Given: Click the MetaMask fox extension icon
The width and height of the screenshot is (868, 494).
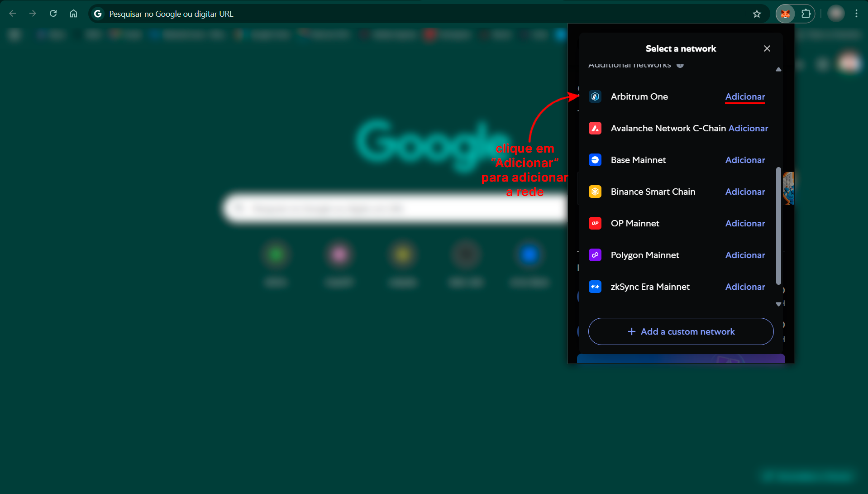Looking at the screenshot, I should 786,14.
